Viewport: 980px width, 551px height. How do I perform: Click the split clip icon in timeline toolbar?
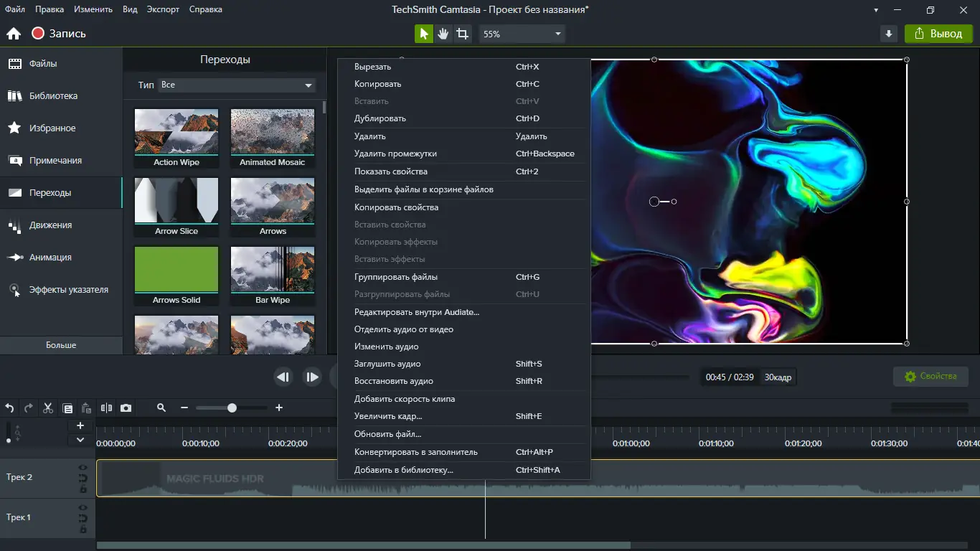tap(106, 408)
